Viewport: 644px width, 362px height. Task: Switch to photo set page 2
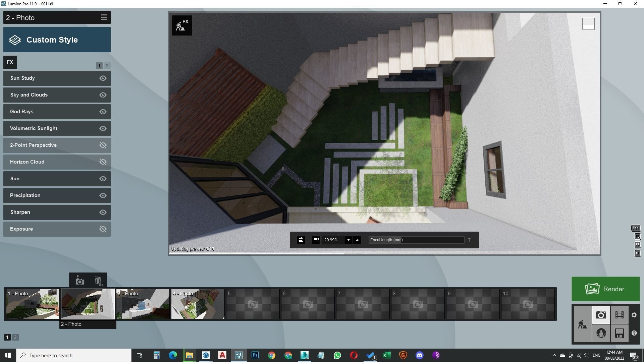15,337
